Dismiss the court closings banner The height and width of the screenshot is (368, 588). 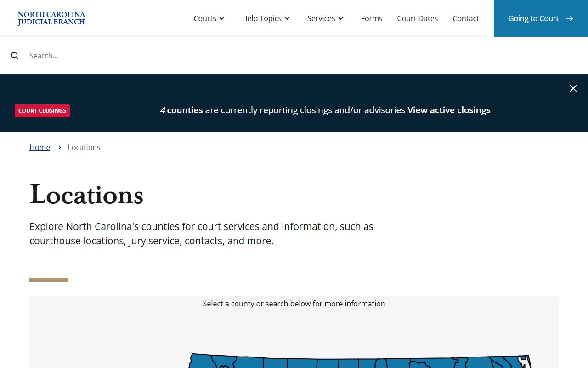pyautogui.click(x=573, y=88)
